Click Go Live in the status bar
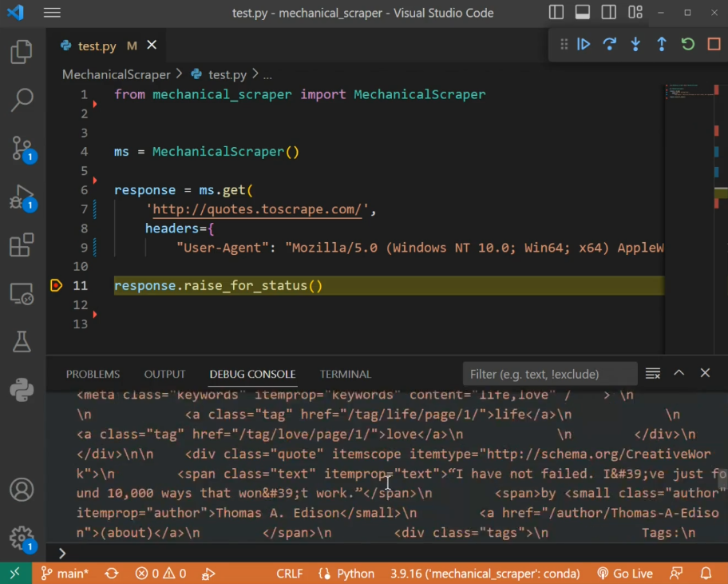 tap(625, 574)
